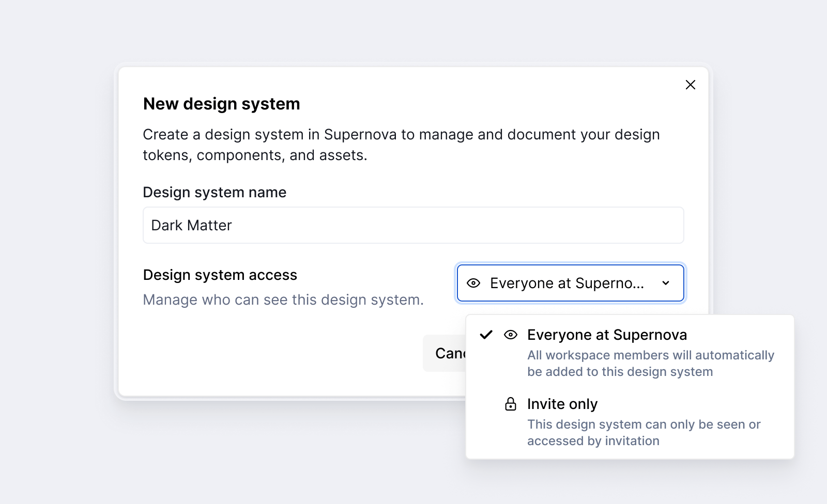Click the 'New design system' heading
The height and width of the screenshot is (504, 827).
coord(222,104)
